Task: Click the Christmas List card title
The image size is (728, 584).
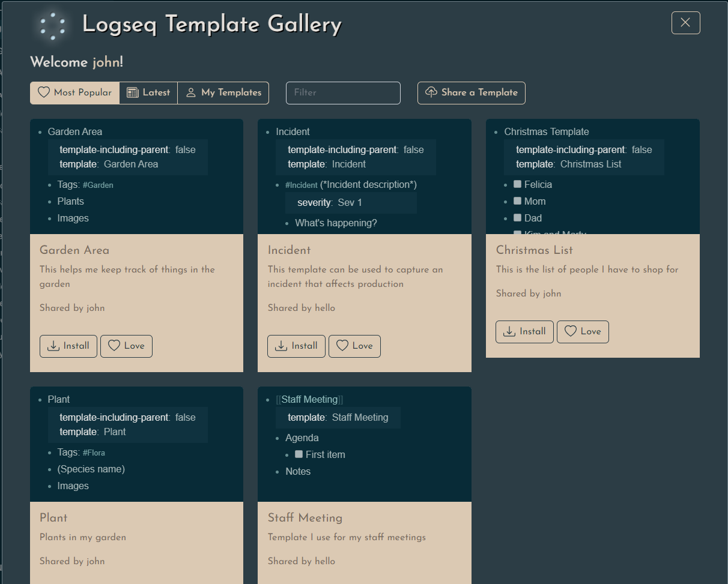Action: 535,250
